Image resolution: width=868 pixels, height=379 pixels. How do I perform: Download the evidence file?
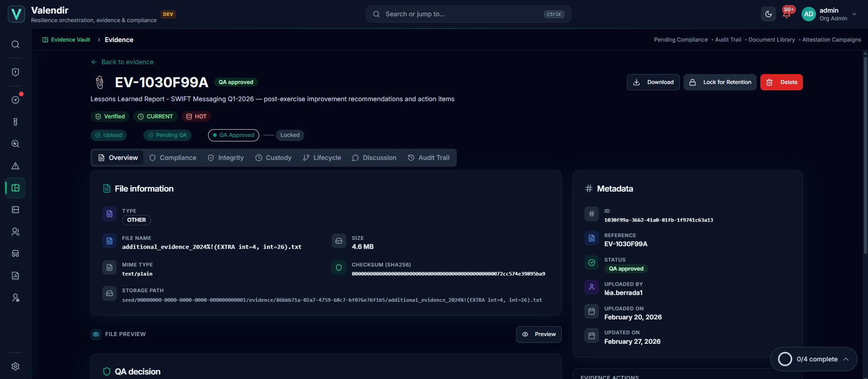click(x=653, y=82)
